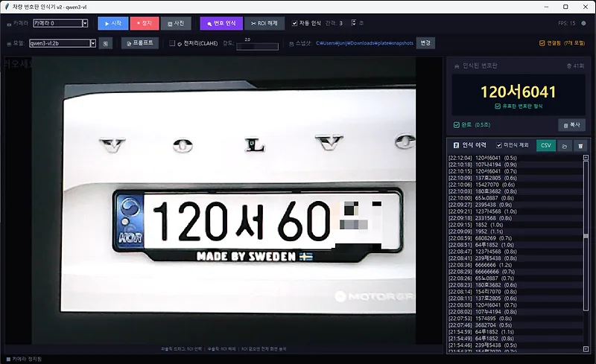Image resolution: width=596 pixels, height=364 pixels.
Task: Stop the camera with the 정지 button
Action: 145,23
